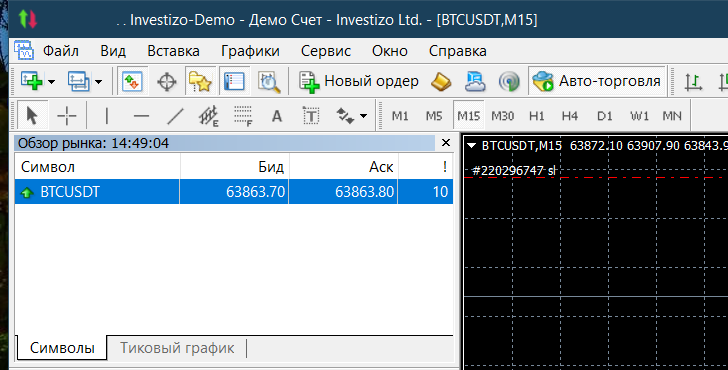Click the signals radar icon
Screen dimensions: 728x370
[509, 82]
